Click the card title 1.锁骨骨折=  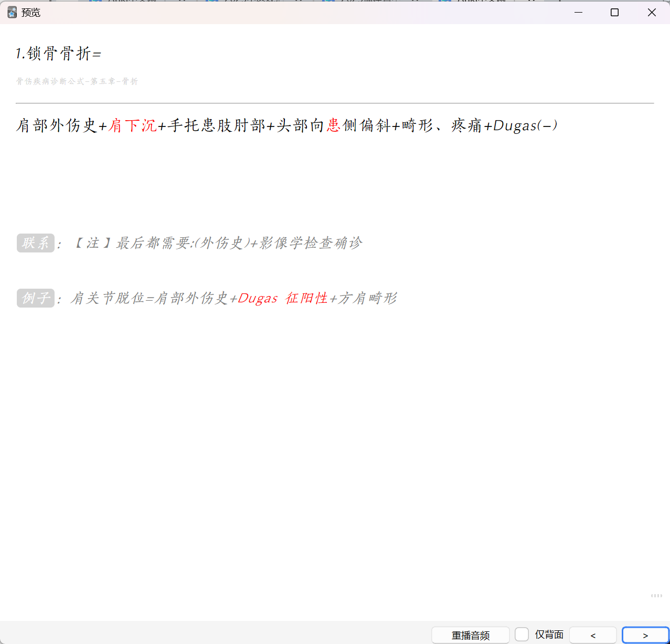pyautogui.click(x=58, y=54)
